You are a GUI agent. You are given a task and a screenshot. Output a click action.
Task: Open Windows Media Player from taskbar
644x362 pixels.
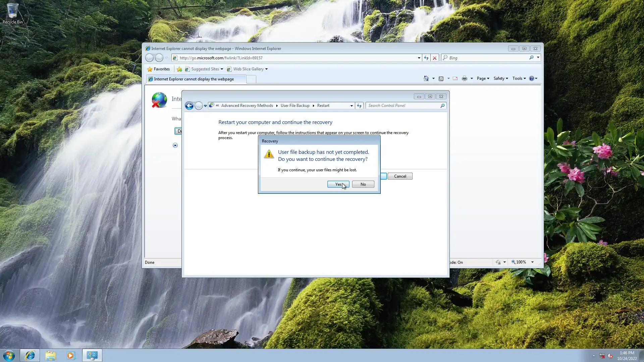[x=71, y=355]
